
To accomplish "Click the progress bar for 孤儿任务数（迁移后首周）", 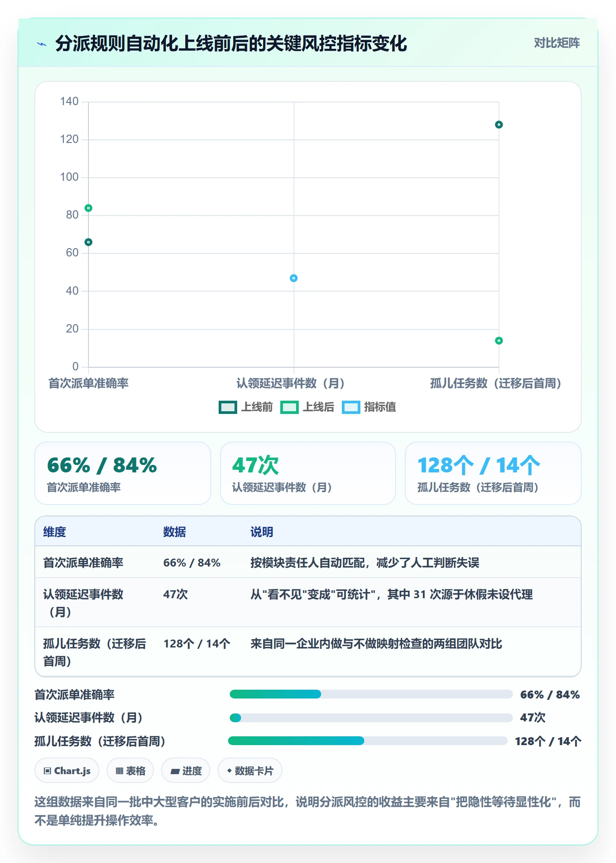I will coord(368,741).
